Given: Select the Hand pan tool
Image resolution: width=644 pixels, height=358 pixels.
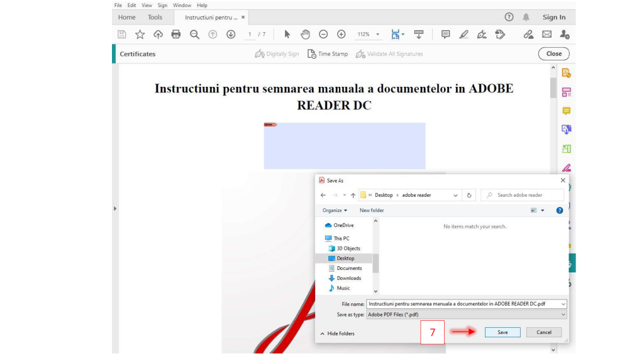Looking at the screenshot, I should tap(305, 35).
